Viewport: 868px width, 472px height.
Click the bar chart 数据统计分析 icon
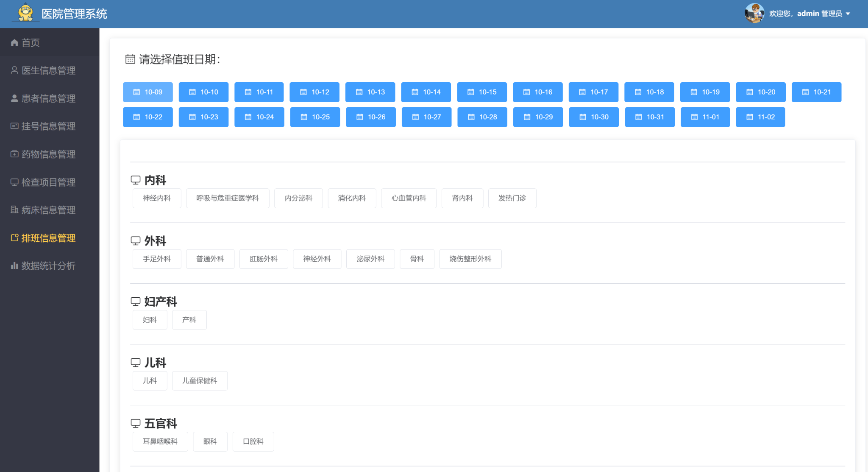point(14,265)
